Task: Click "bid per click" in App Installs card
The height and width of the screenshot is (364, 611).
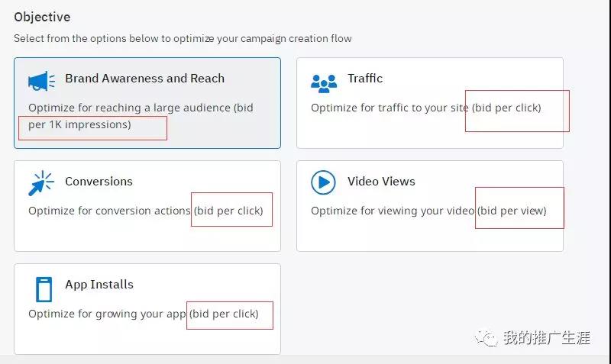Action: [x=224, y=314]
